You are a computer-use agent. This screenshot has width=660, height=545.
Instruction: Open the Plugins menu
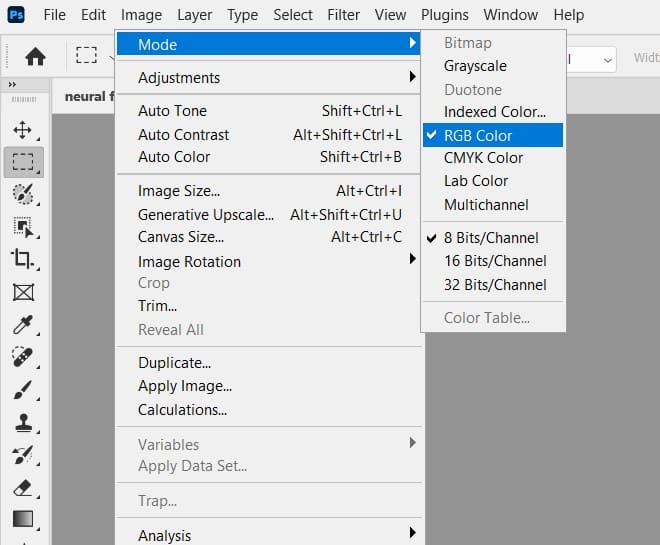[x=444, y=15]
